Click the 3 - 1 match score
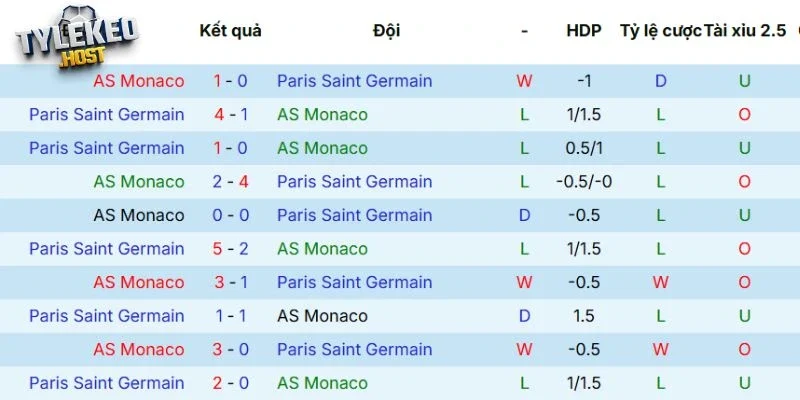800x400 pixels. [231, 282]
